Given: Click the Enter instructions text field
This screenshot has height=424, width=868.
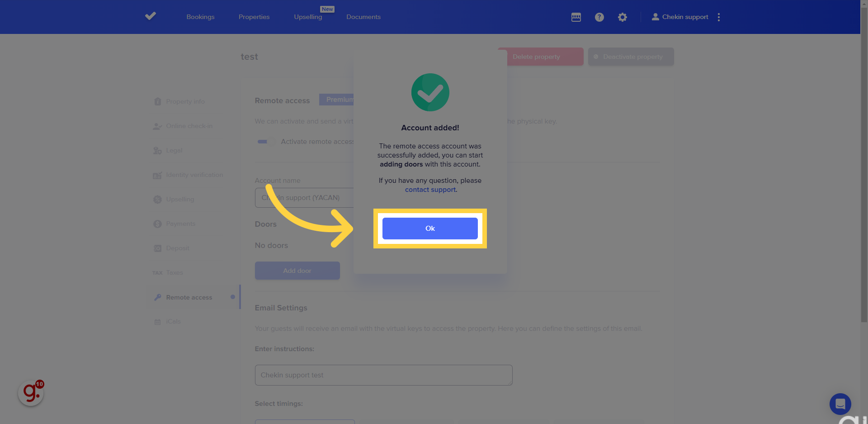Looking at the screenshot, I should tap(383, 375).
